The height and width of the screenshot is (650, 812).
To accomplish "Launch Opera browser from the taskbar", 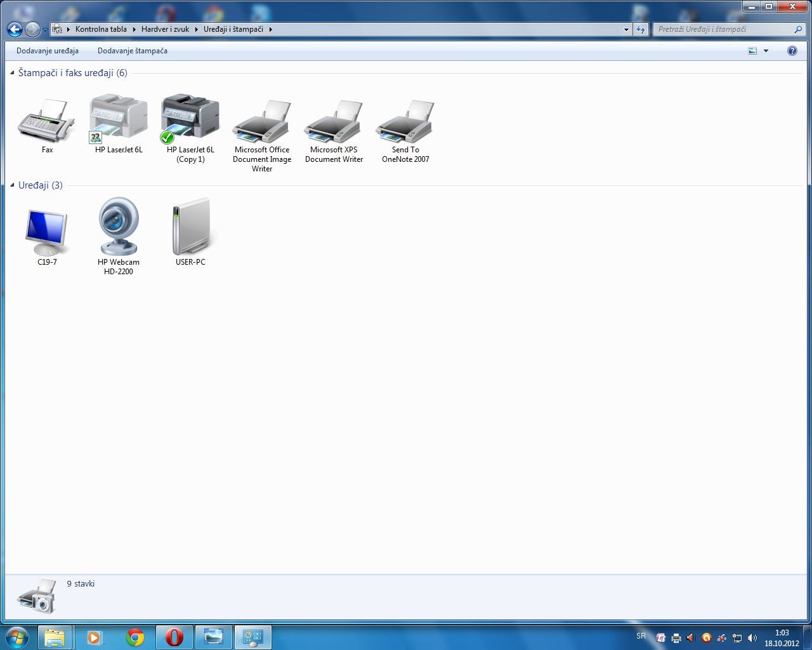I will click(174, 637).
